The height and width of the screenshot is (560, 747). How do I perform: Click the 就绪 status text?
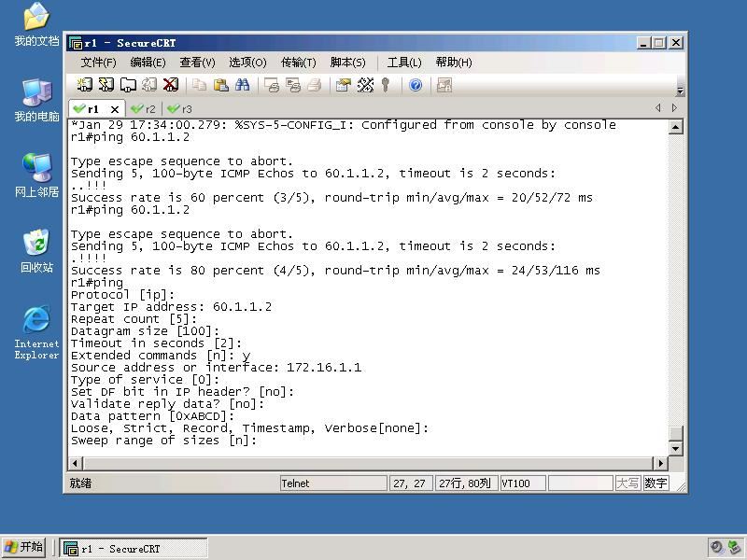[x=80, y=483]
